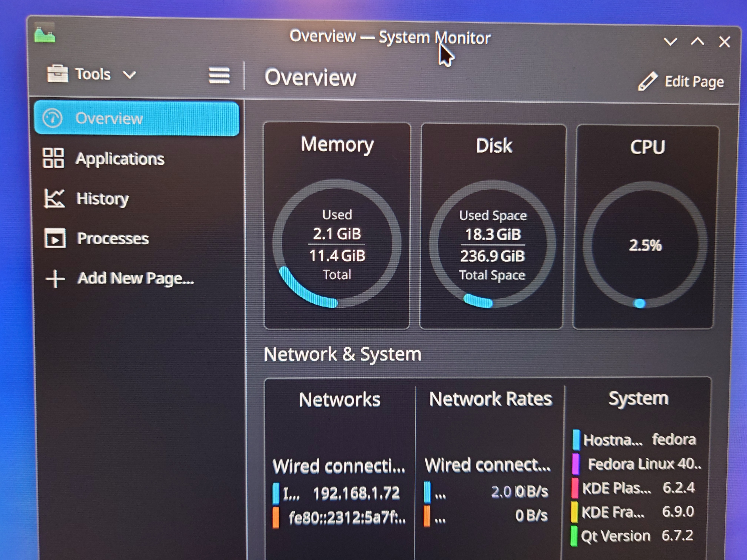The width and height of the screenshot is (747, 560).
Task: Click the 236.9 GiB total space value
Action: (492, 256)
